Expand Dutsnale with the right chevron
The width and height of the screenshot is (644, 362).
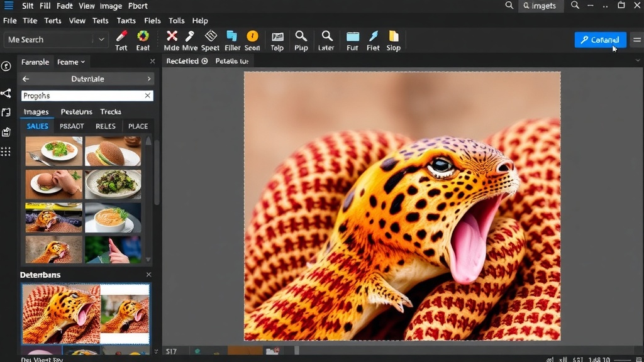pos(148,79)
